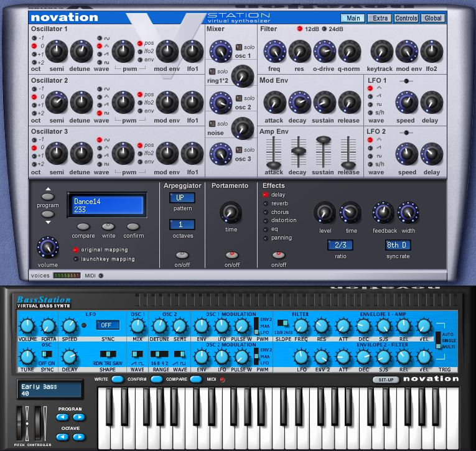Click the Filter freq knob
The width and height of the screenshot is (476, 451).
[x=274, y=51]
